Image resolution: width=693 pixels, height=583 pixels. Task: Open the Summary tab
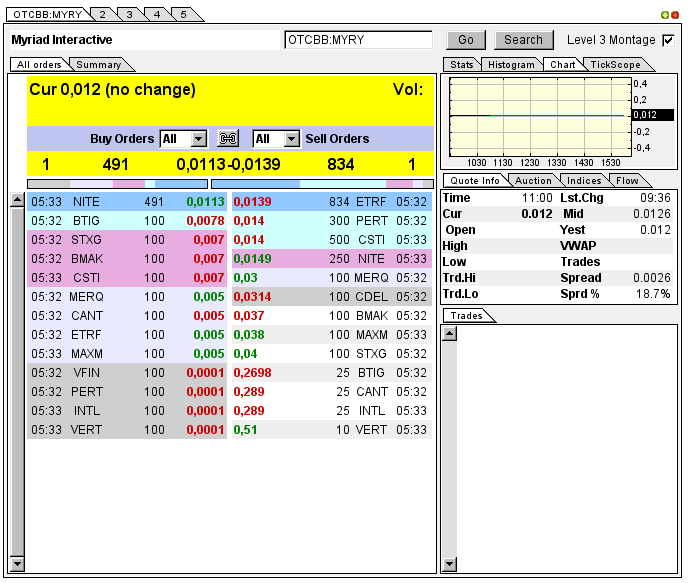point(99,65)
